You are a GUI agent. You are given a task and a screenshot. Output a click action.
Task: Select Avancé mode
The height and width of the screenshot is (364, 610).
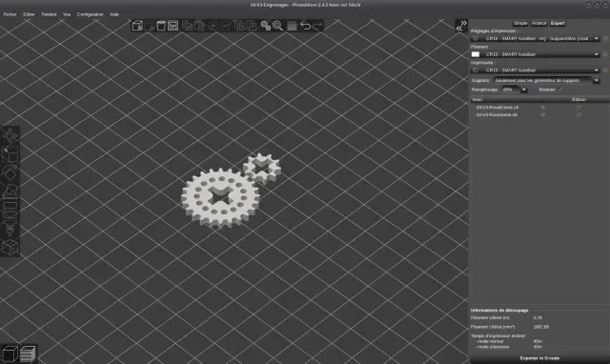(539, 23)
